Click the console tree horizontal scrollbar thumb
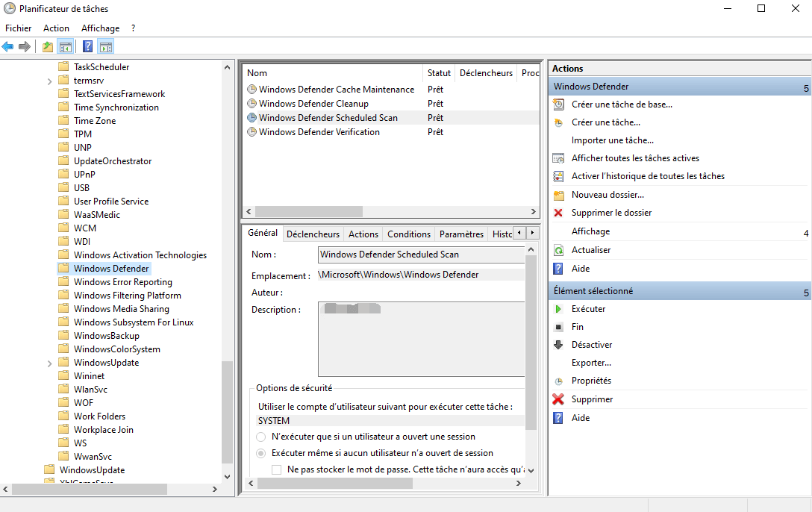812x512 pixels. point(90,489)
